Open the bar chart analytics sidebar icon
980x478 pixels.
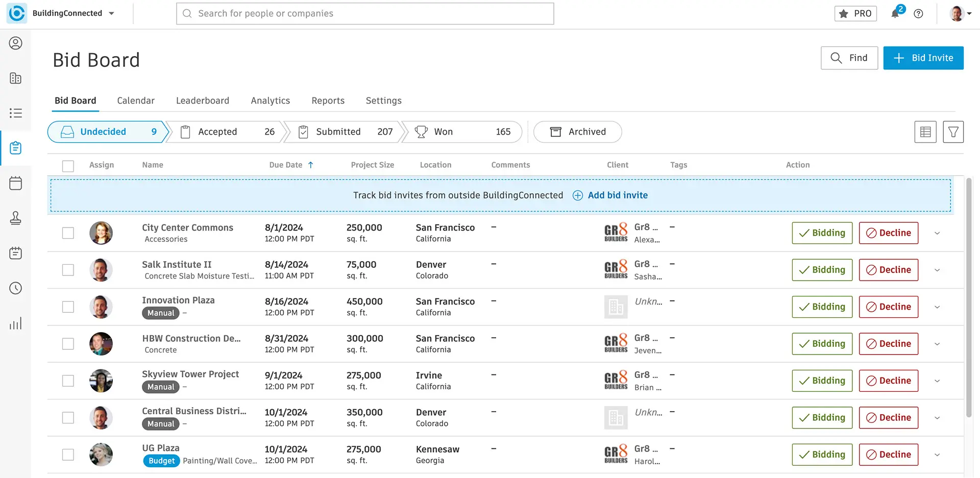coord(16,323)
